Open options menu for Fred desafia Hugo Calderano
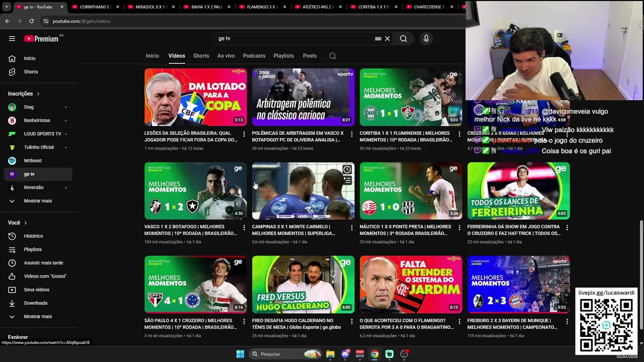 [x=352, y=321]
